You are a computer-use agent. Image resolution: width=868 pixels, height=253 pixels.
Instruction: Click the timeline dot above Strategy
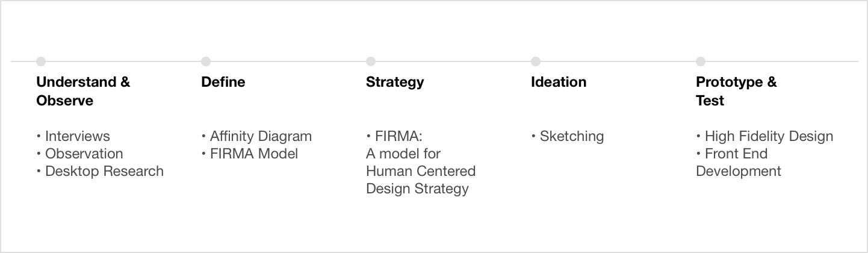[371, 61]
